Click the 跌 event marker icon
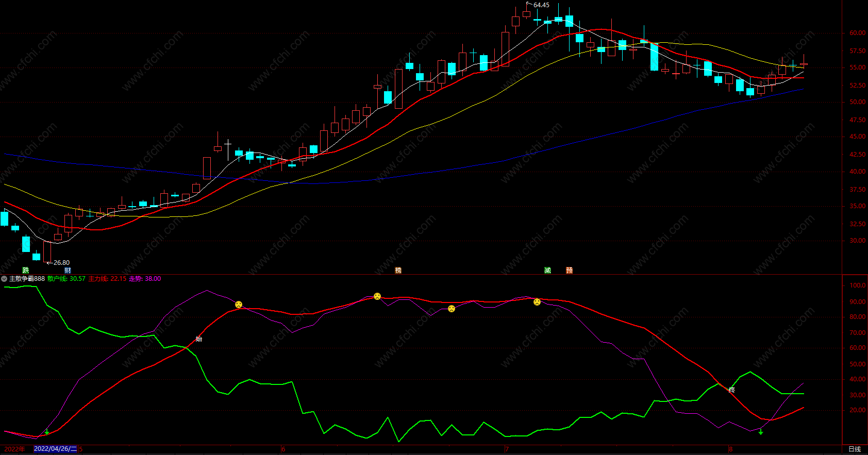 [x=26, y=271]
